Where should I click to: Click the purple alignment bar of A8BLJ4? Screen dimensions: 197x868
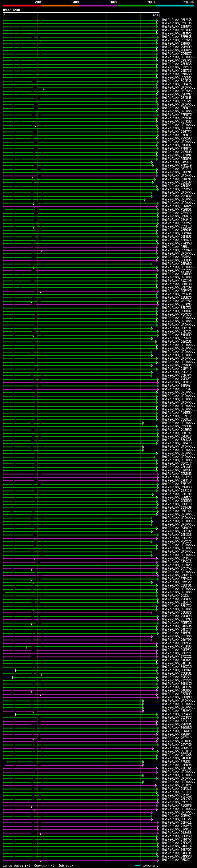pos(80,247)
